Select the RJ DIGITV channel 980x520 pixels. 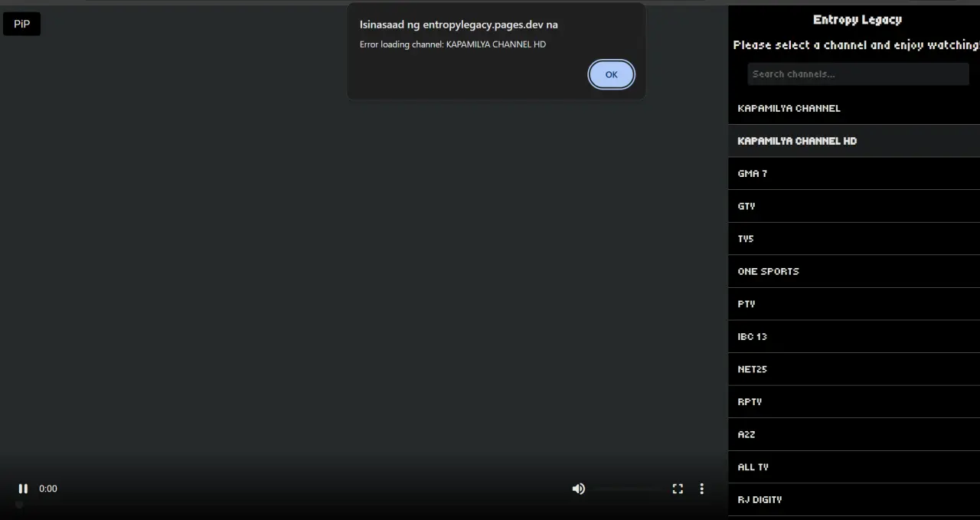tap(854, 499)
